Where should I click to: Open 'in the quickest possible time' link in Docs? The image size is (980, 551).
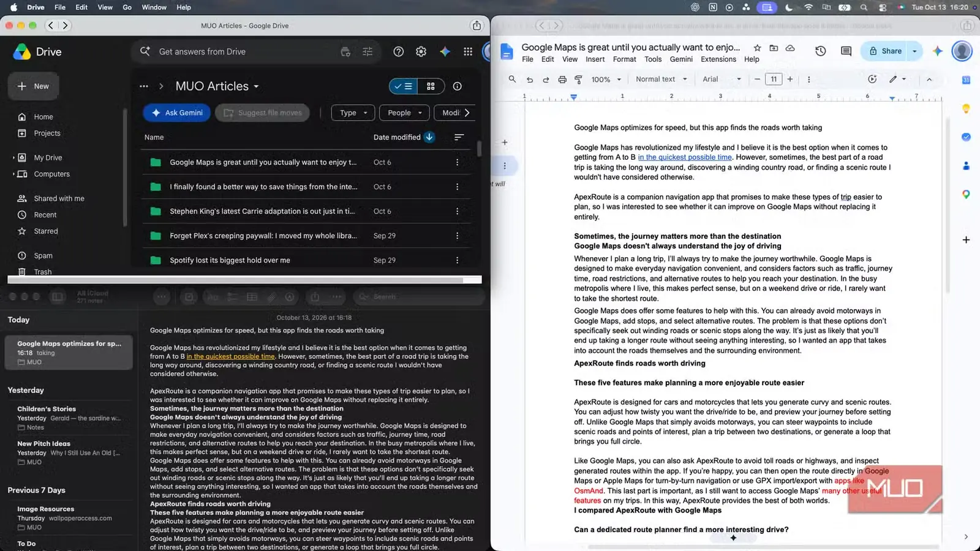pyautogui.click(x=685, y=157)
